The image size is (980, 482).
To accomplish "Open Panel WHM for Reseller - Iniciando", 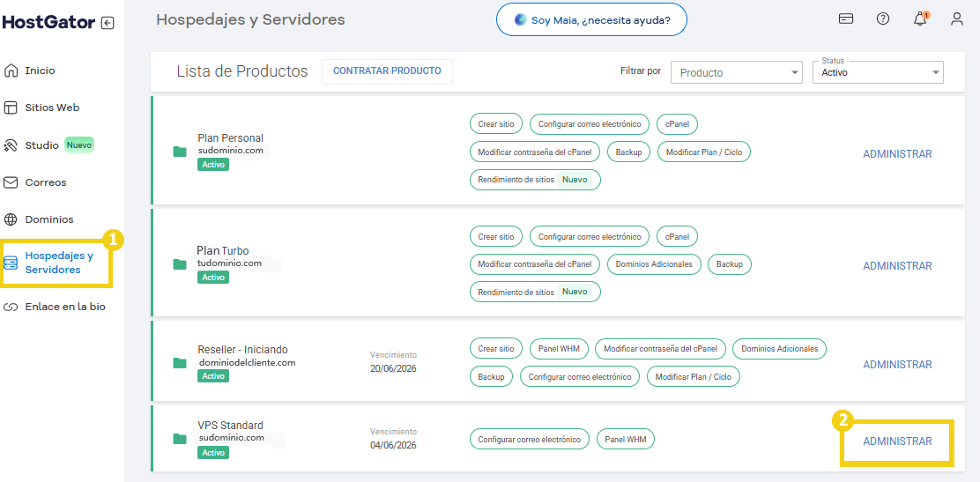I will coord(559,349).
